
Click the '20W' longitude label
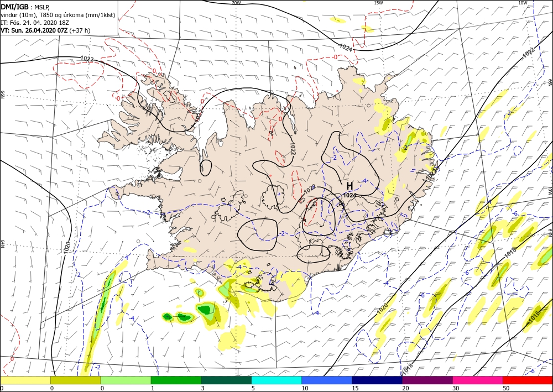click(236, 3)
